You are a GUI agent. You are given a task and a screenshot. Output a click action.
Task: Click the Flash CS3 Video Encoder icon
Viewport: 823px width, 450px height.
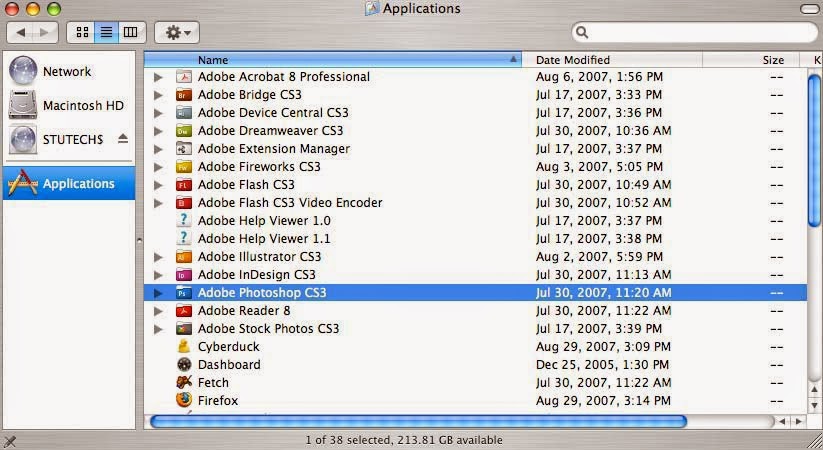coord(184,203)
